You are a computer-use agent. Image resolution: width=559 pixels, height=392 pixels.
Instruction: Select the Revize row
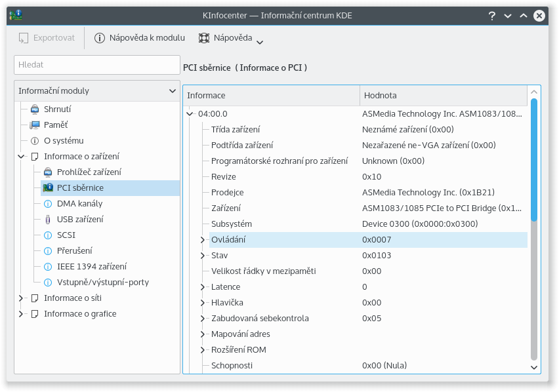[369, 176]
